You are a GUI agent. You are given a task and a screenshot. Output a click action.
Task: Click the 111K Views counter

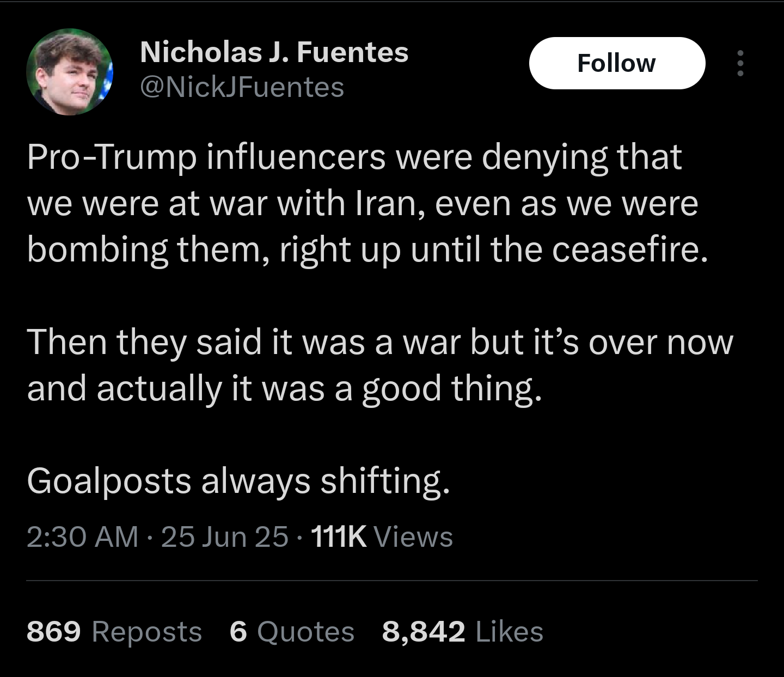[x=382, y=536]
